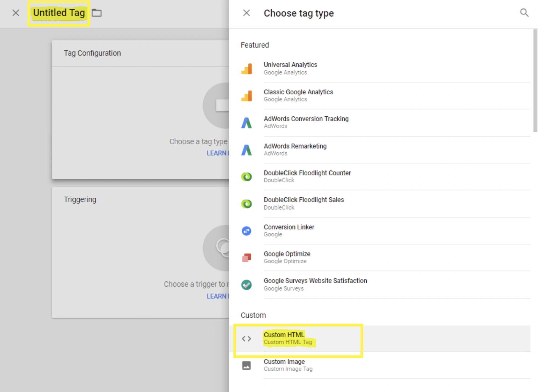Rename the Untitled Tag title

pyautogui.click(x=59, y=13)
